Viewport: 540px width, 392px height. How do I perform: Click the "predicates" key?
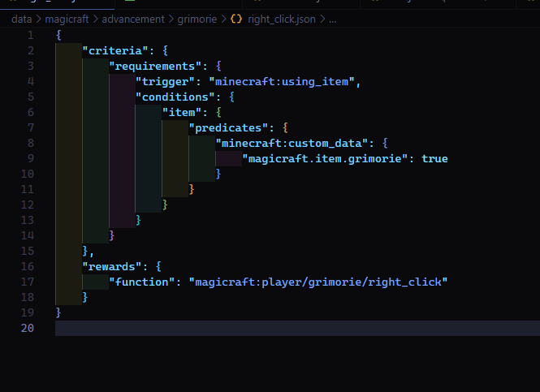pyautogui.click(x=228, y=128)
